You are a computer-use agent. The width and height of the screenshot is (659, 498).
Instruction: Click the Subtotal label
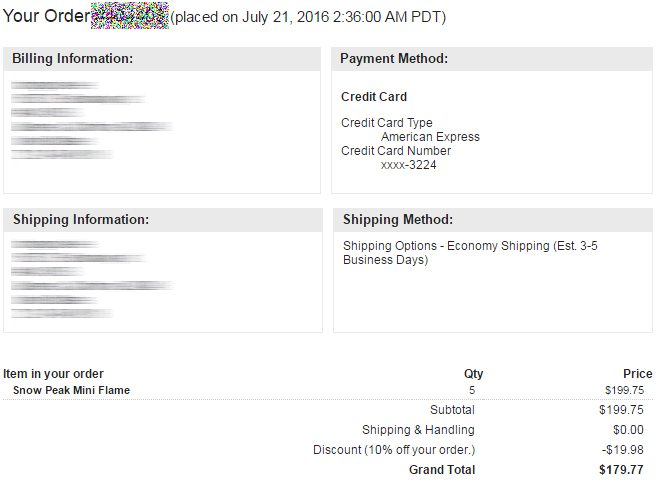tap(452, 410)
